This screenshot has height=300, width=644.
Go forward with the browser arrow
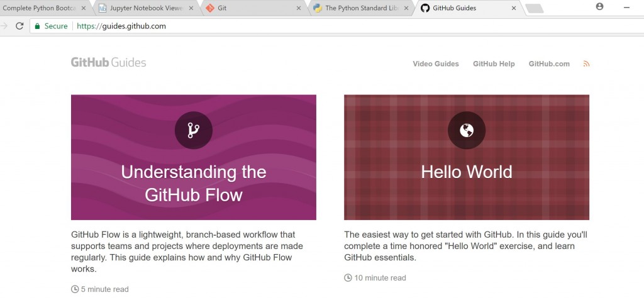(x=4, y=26)
